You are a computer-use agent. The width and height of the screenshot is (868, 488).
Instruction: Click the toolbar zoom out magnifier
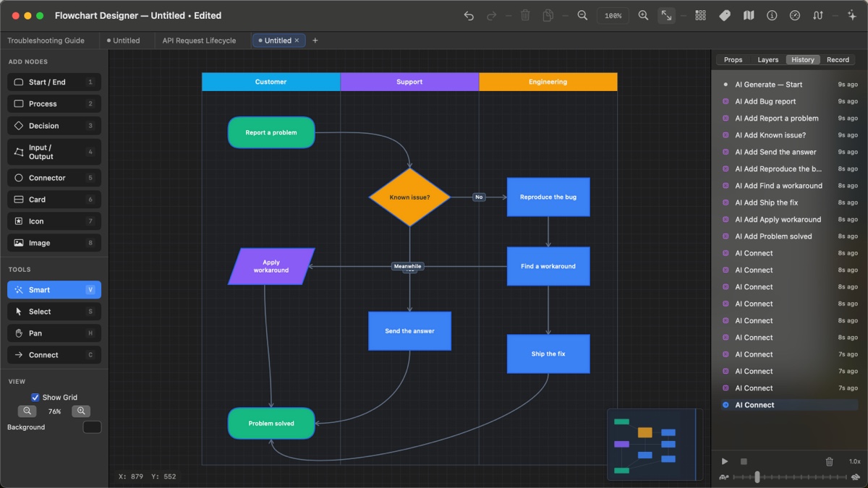coord(582,15)
